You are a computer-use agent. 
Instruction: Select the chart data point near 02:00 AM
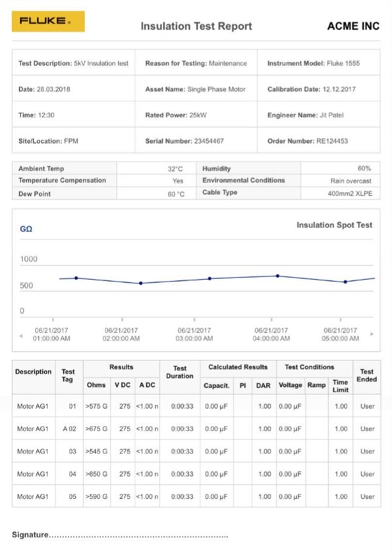point(141,283)
